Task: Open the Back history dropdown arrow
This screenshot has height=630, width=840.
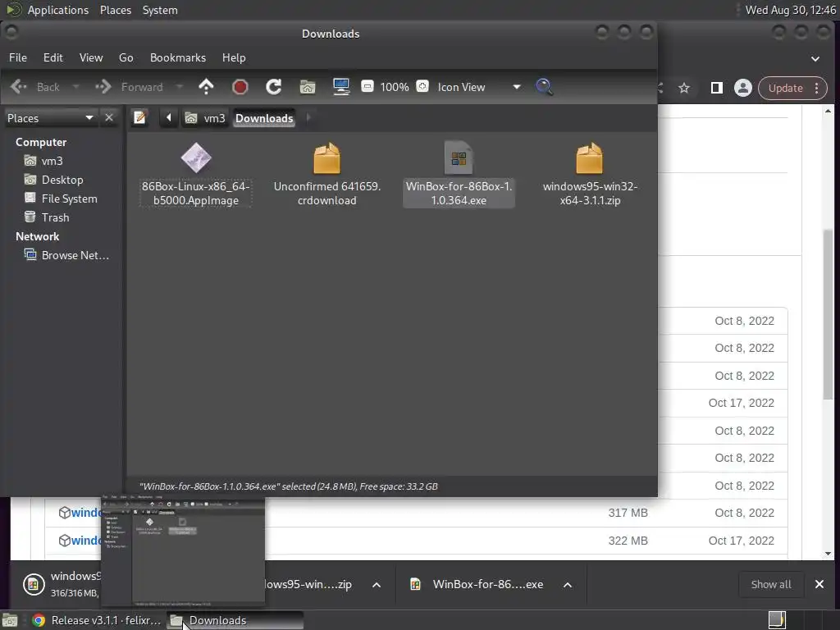Action: point(75,87)
